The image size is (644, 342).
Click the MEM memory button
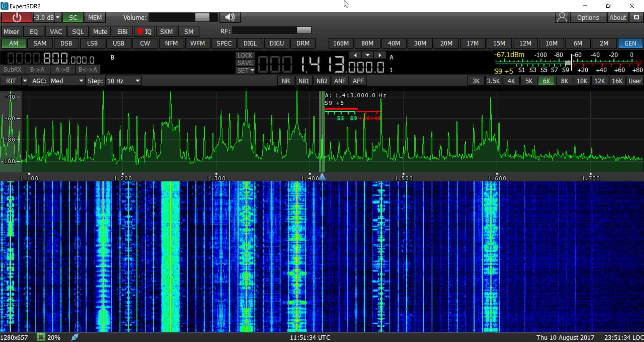pos(95,17)
